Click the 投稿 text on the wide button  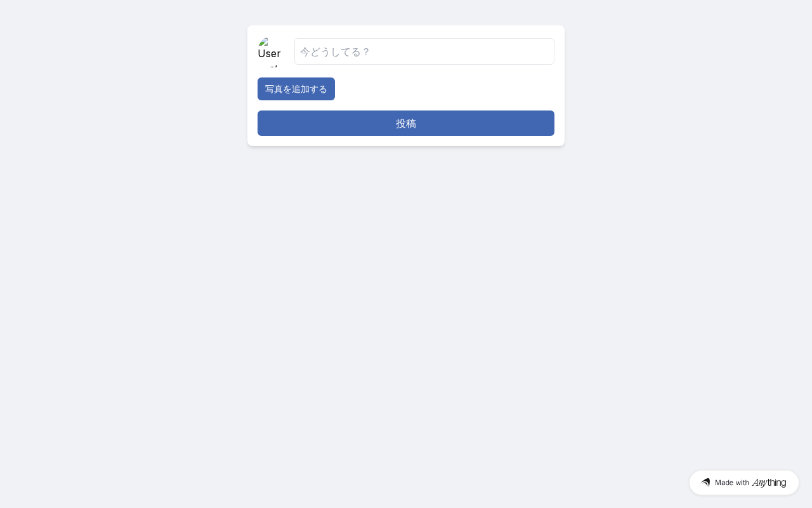406,123
